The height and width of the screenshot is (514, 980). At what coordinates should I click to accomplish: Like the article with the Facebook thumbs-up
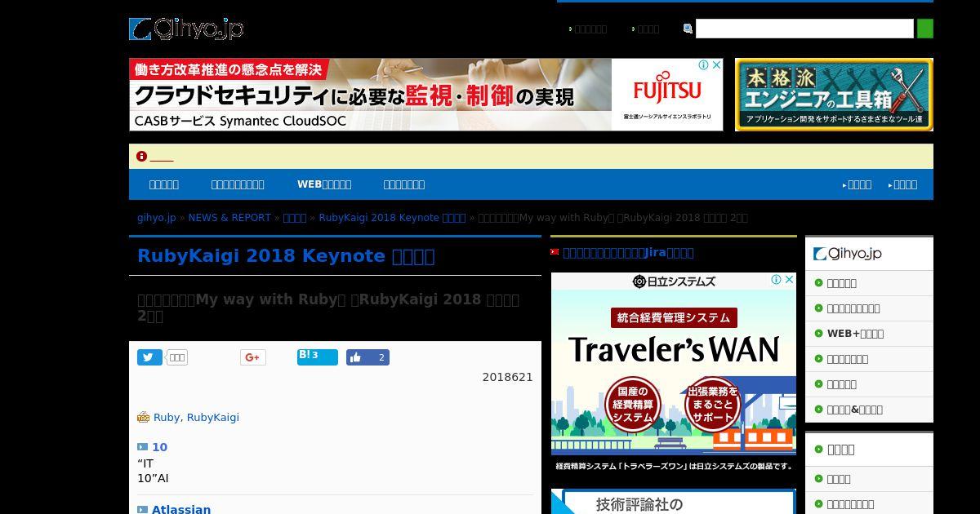tap(367, 357)
